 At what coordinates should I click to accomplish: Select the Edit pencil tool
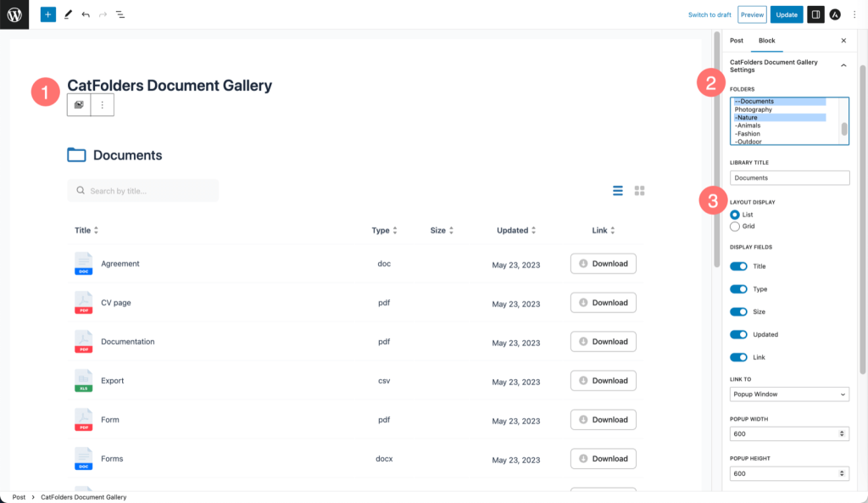68,14
